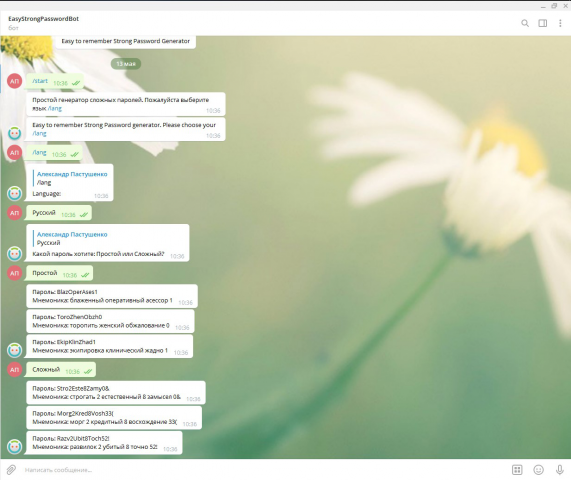Click the quoted Русский reply

tap(71, 238)
